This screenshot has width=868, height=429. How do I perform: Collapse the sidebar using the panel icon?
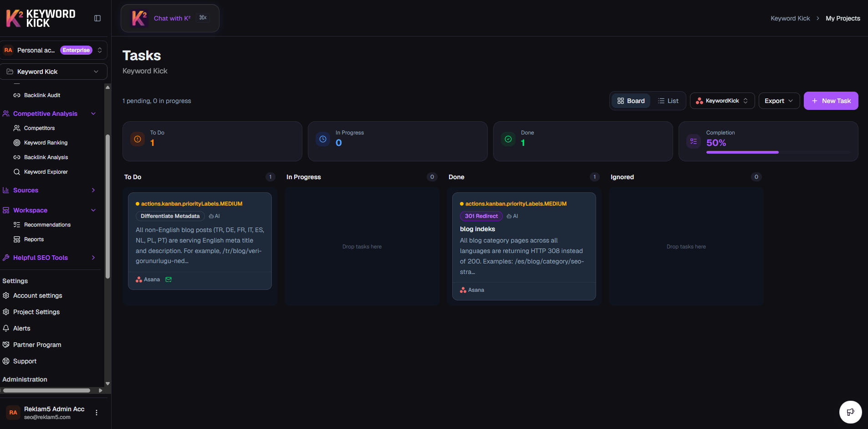[x=98, y=18]
